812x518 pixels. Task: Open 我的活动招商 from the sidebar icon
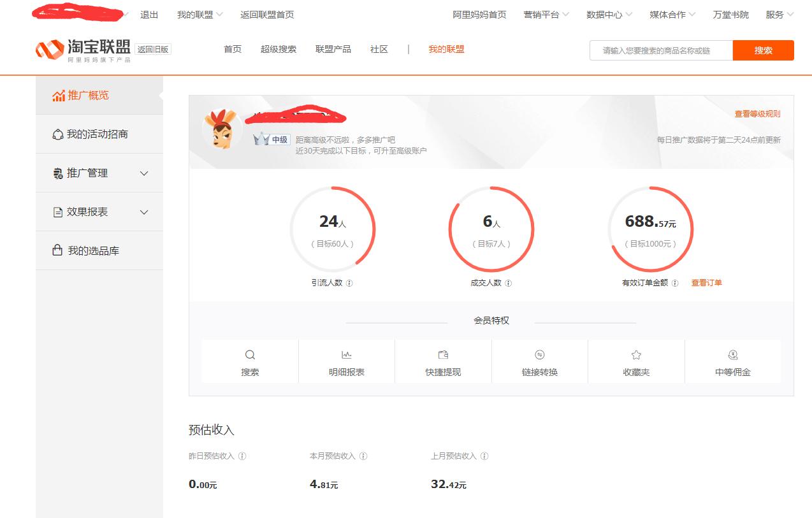pyautogui.click(x=57, y=134)
